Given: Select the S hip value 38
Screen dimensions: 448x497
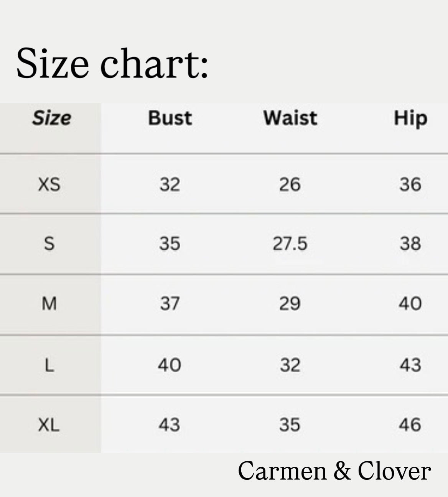Looking at the screenshot, I should (410, 244).
